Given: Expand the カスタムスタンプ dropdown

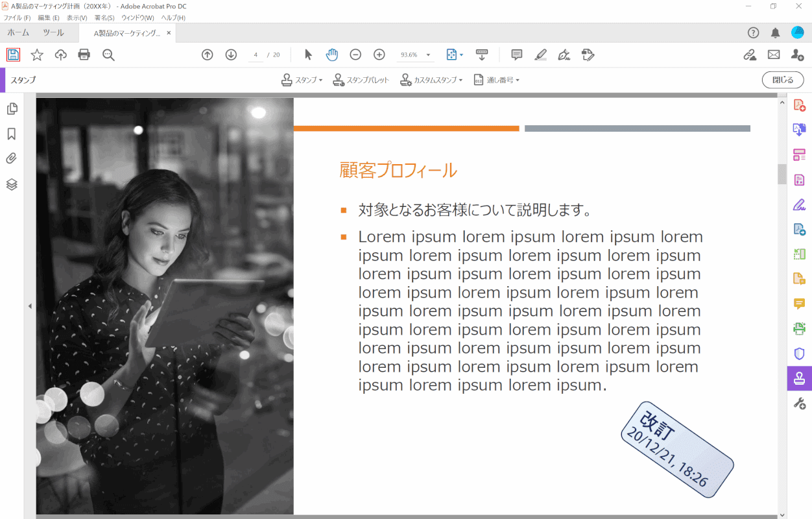Looking at the screenshot, I should click(431, 80).
